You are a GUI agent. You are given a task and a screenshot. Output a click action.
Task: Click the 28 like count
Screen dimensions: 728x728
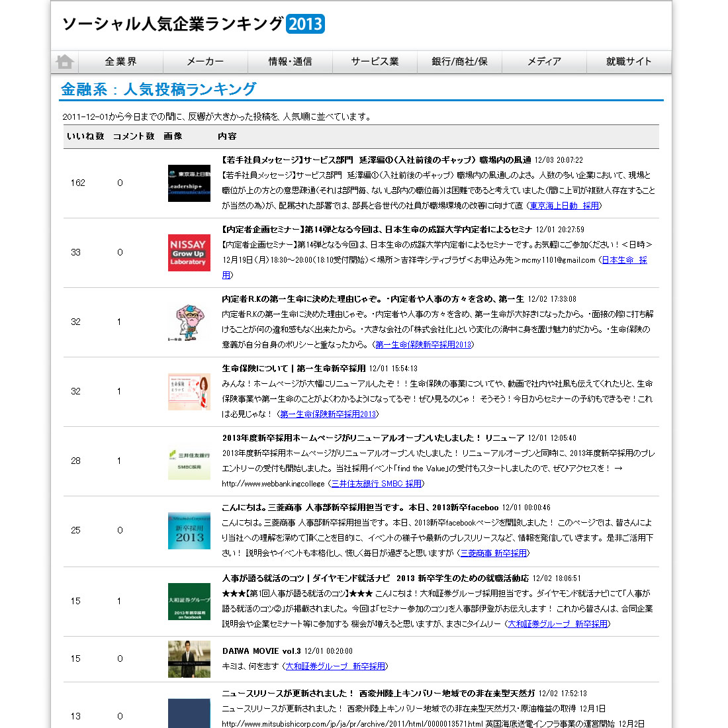click(75, 461)
